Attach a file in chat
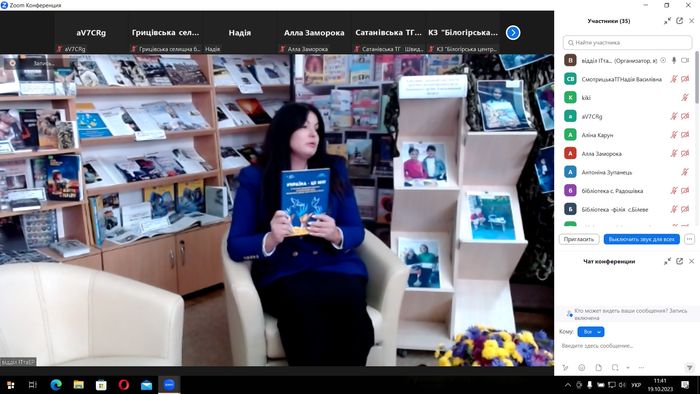The image size is (700, 394). point(598,368)
